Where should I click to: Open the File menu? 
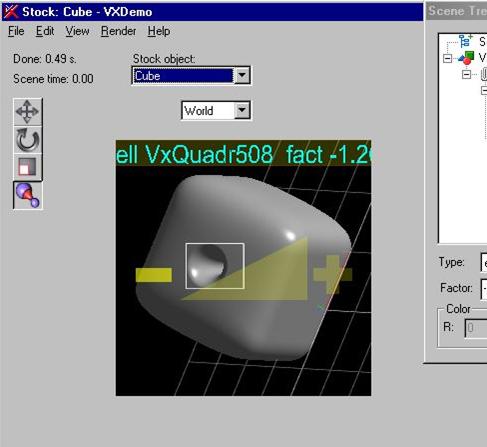16,31
